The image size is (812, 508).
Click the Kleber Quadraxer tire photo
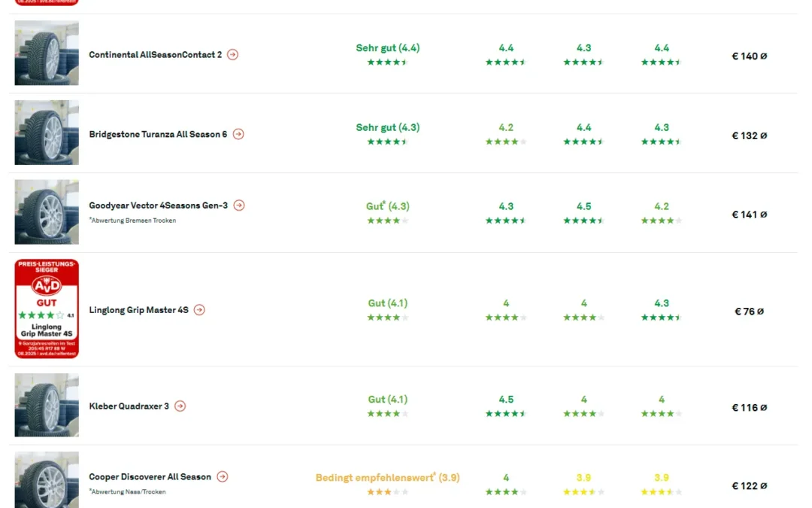[x=47, y=405]
